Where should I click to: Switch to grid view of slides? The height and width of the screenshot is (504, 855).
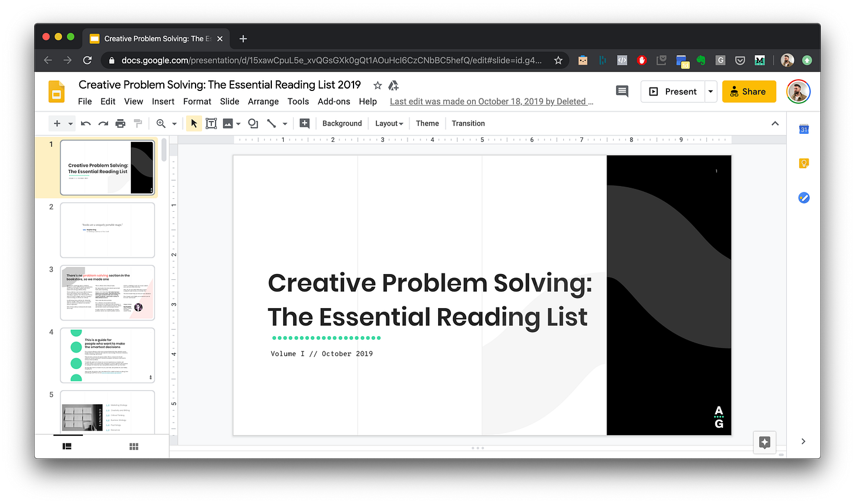coord(134,447)
